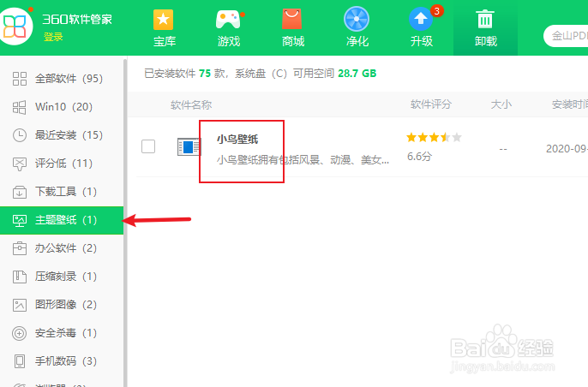The height and width of the screenshot is (387, 588).
Task: Click the 小鸟壁纸 software name
Action: tap(237, 140)
